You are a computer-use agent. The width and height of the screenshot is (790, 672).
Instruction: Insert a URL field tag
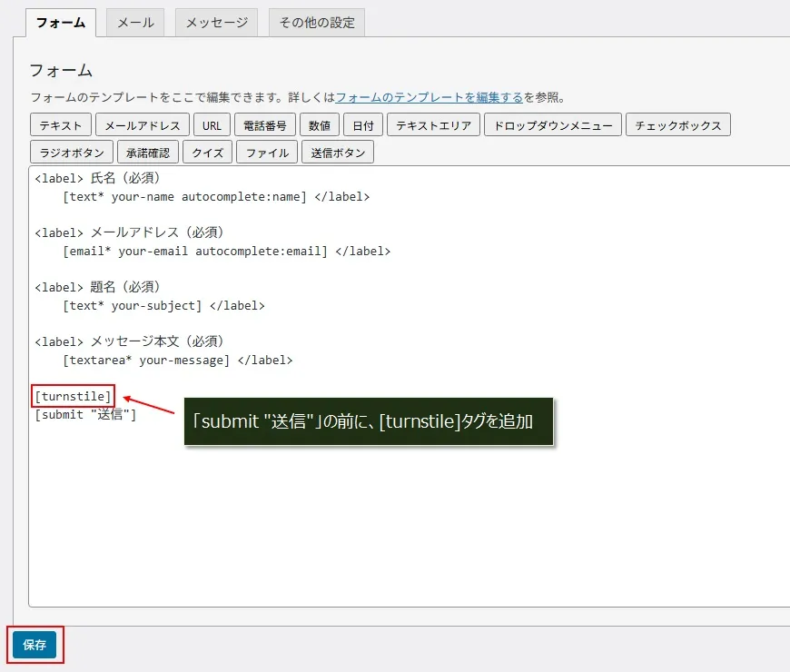[212, 125]
